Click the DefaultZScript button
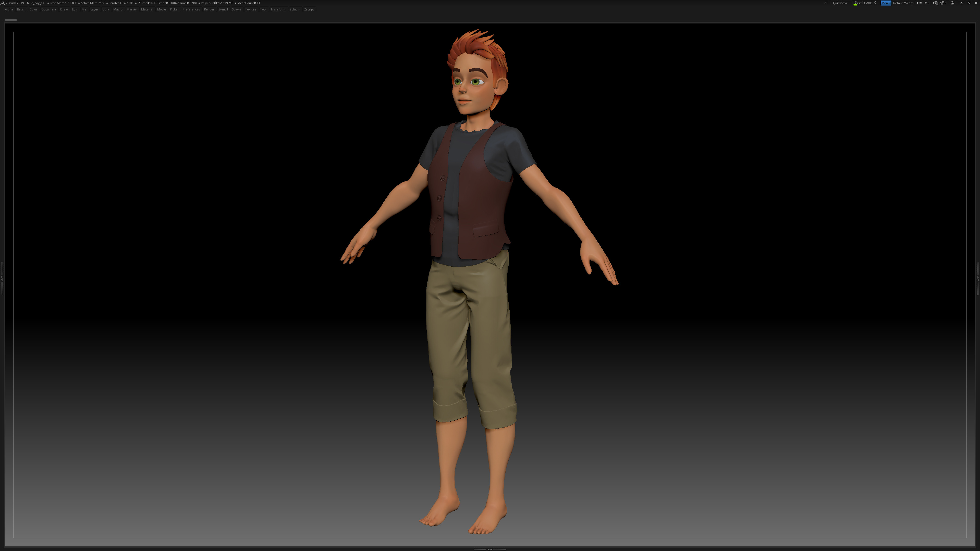This screenshot has width=980, height=551. [x=903, y=3]
